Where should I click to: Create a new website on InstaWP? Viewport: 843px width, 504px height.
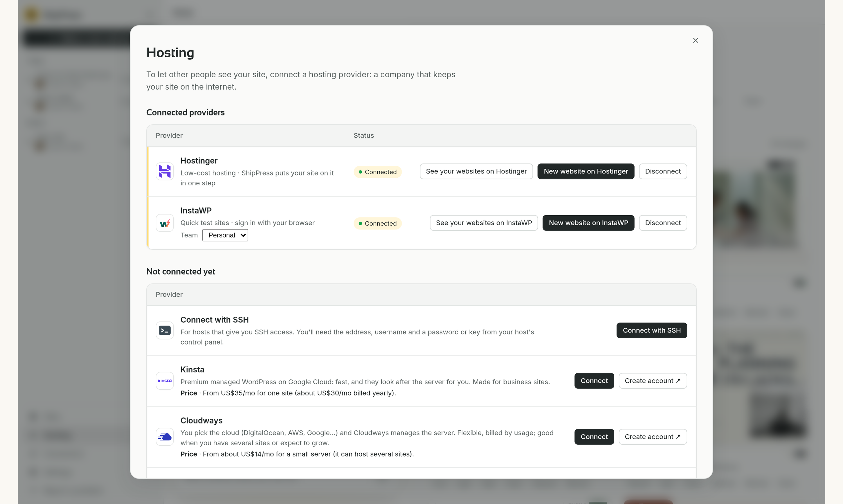pos(588,223)
